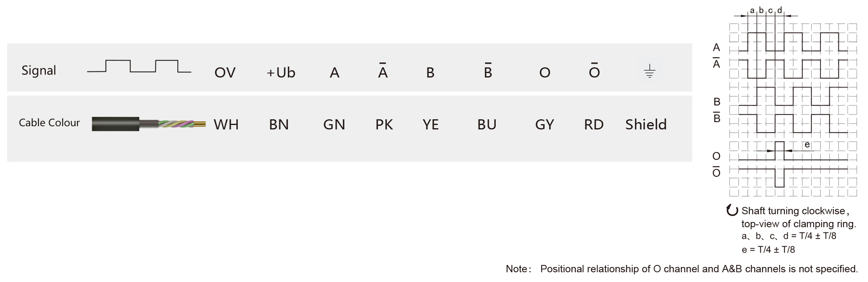Click the ground earth symbol icon

click(x=650, y=71)
